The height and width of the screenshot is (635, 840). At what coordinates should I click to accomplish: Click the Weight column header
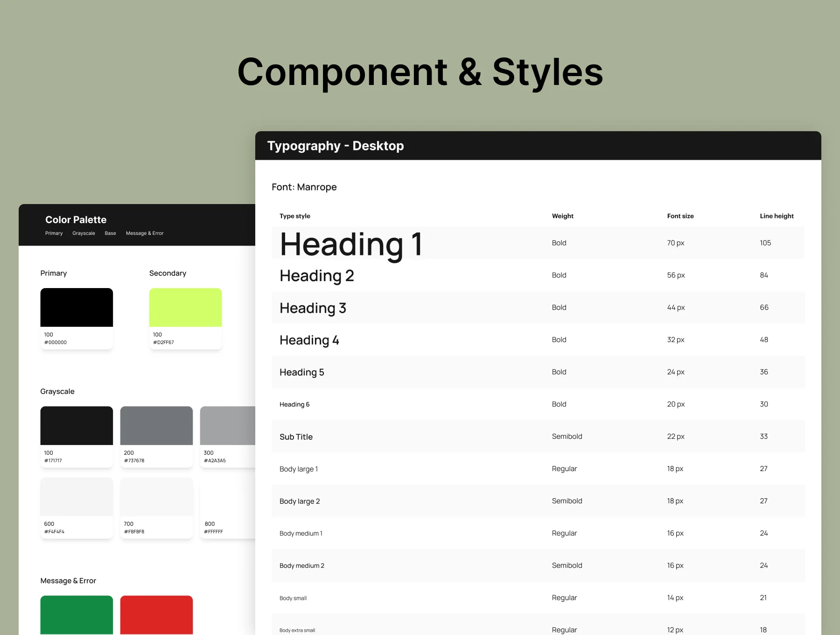(x=563, y=216)
